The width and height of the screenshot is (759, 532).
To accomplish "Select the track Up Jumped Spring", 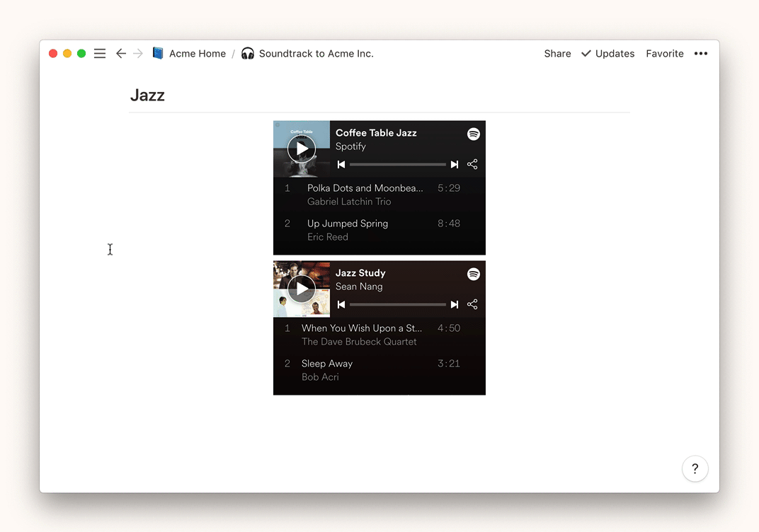I will click(x=348, y=224).
